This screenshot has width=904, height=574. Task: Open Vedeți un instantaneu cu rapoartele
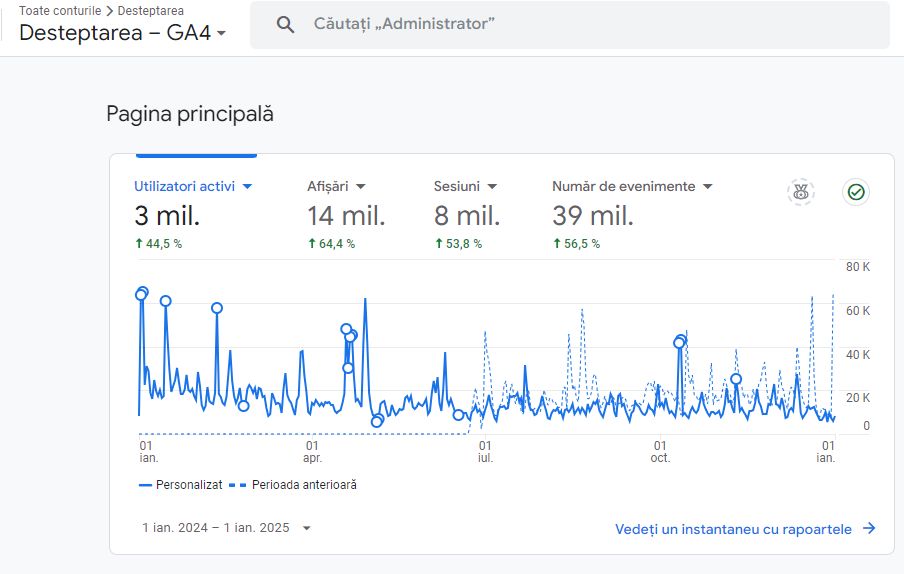pyautogui.click(x=733, y=529)
